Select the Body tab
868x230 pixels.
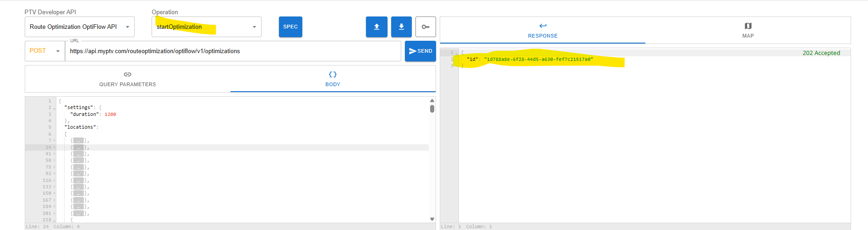333,79
